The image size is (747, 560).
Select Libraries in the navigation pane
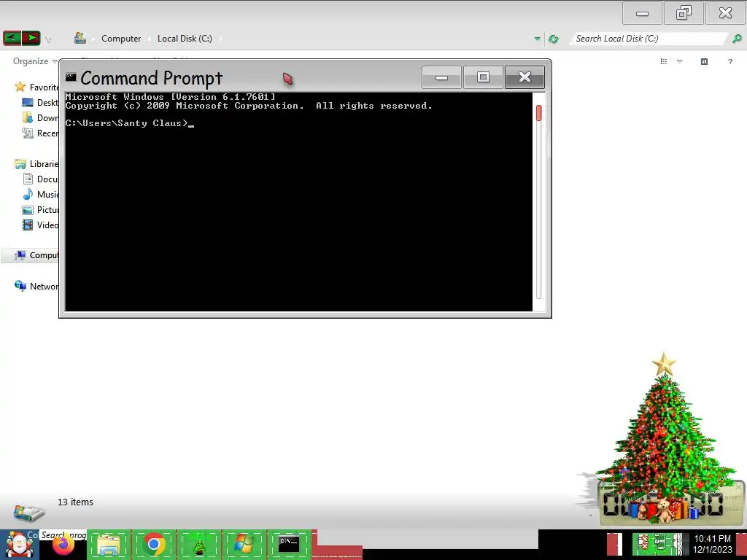[36, 164]
